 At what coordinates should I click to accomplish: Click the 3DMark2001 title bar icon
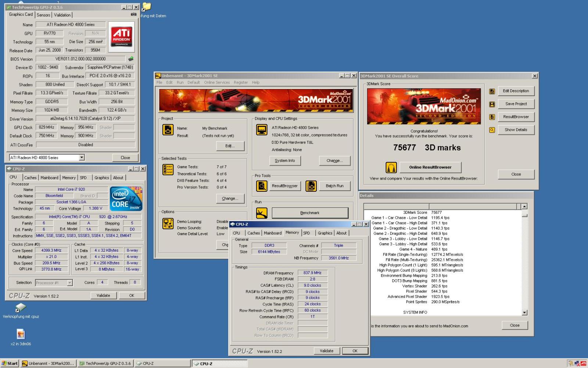[158, 75]
